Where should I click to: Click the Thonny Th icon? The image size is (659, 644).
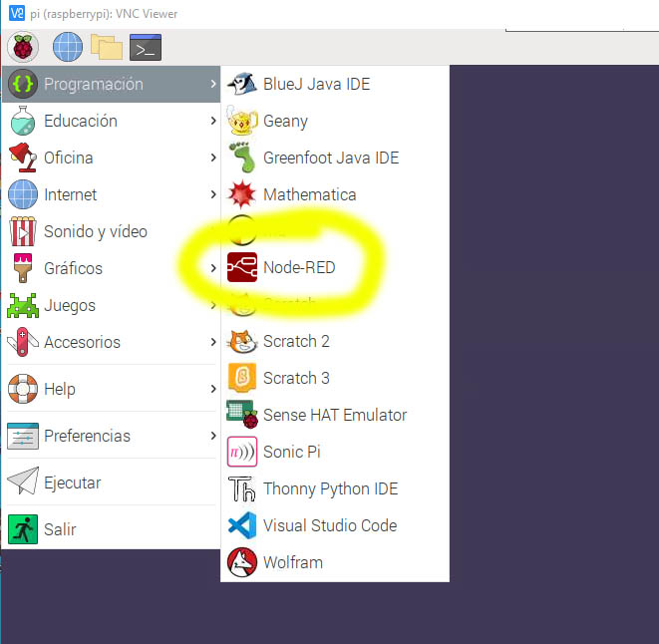(x=241, y=488)
